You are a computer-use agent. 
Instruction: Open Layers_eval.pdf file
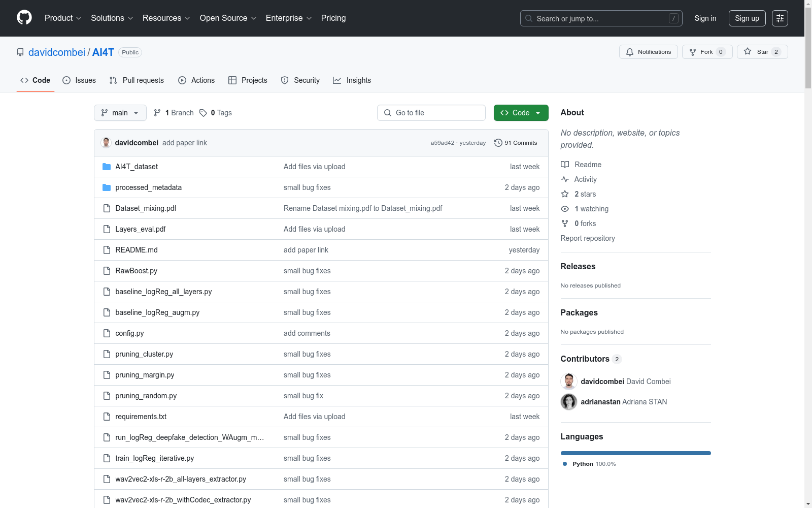(x=140, y=229)
